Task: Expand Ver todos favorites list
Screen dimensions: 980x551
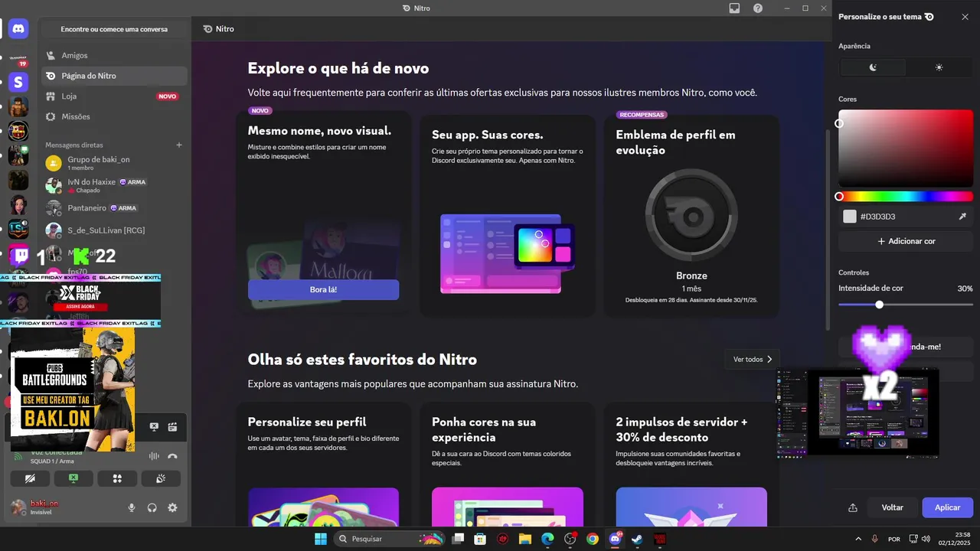Action: 753,359
